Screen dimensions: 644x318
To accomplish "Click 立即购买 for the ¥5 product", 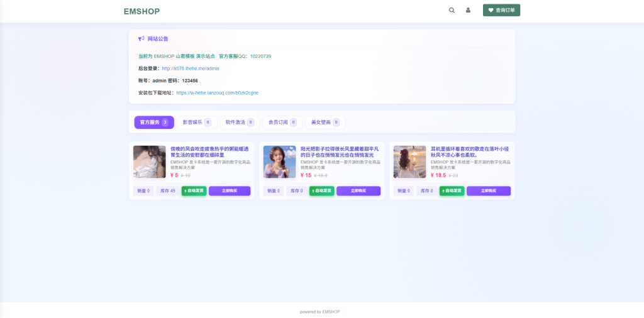I will pyautogui.click(x=230, y=191).
